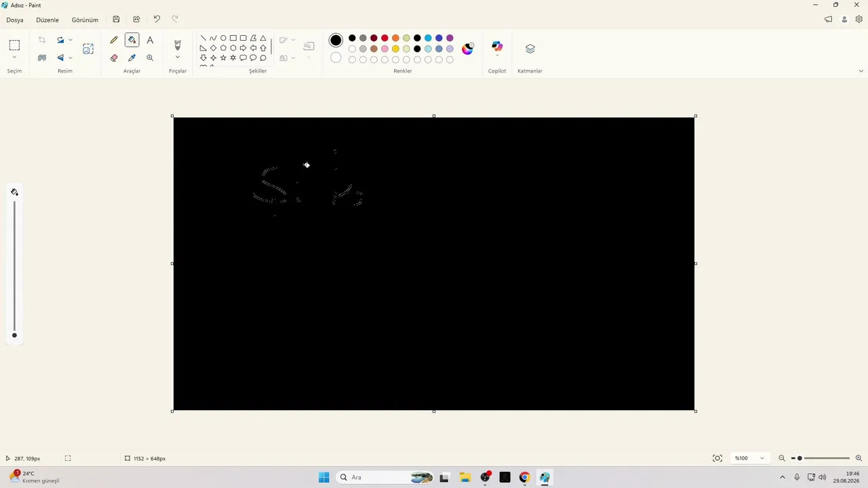Activate Color 2 white secondary circle
Screen dimensions: 868x488
pyautogui.click(x=336, y=58)
